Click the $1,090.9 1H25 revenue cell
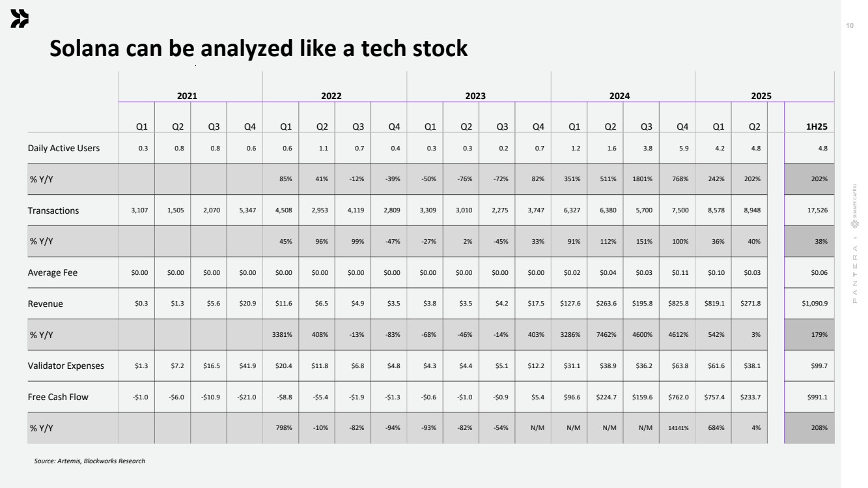Viewport: 868px width, 488px height. click(x=815, y=304)
